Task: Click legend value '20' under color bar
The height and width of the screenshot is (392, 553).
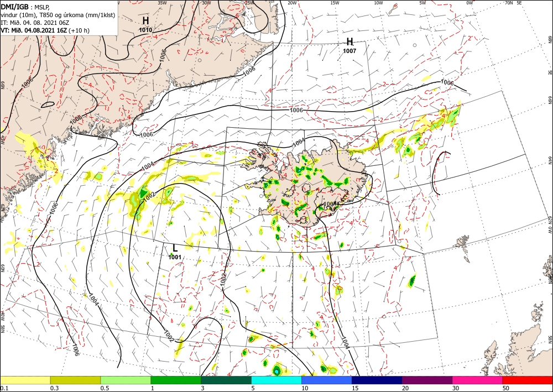Action: tap(405, 388)
